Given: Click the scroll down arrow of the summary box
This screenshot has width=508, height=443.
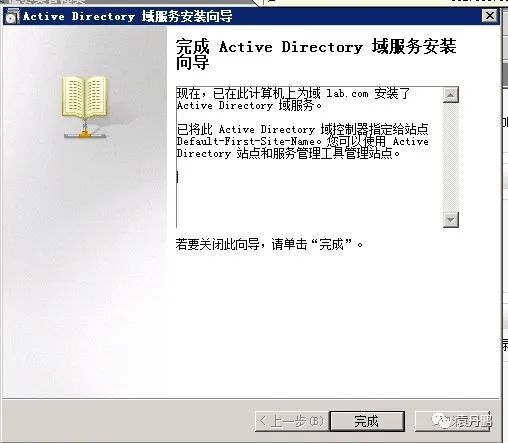Looking at the screenshot, I should (x=451, y=220).
